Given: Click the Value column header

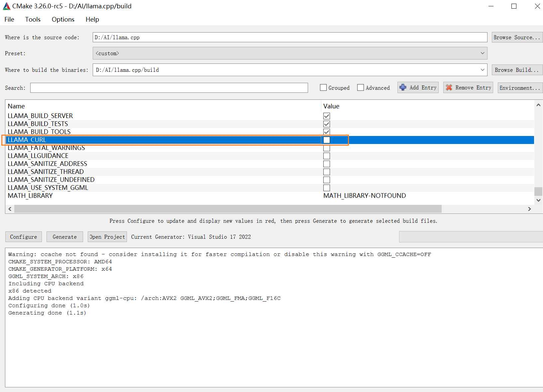Looking at the screenshot, I should click(331, 106).
